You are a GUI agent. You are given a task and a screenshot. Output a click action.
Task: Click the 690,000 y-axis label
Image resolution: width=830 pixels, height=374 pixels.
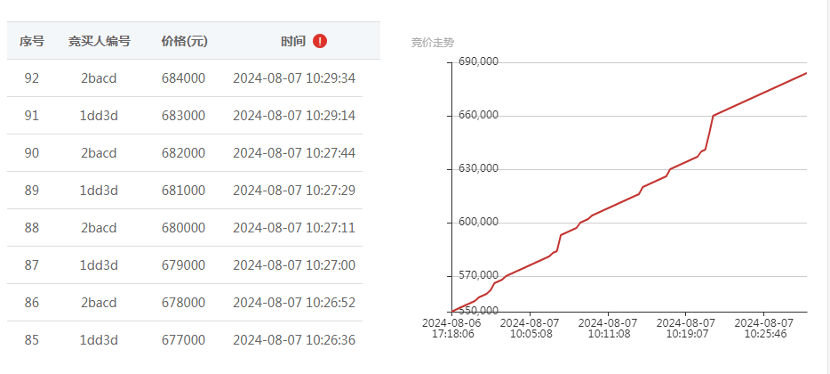[x=478, y=61]
